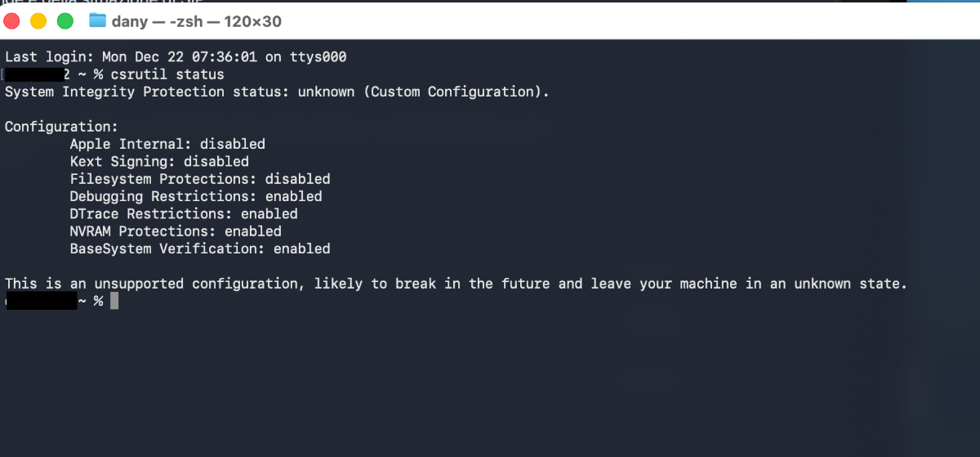Click the "Kext Signing: disabled" entry

coord(159,162)
